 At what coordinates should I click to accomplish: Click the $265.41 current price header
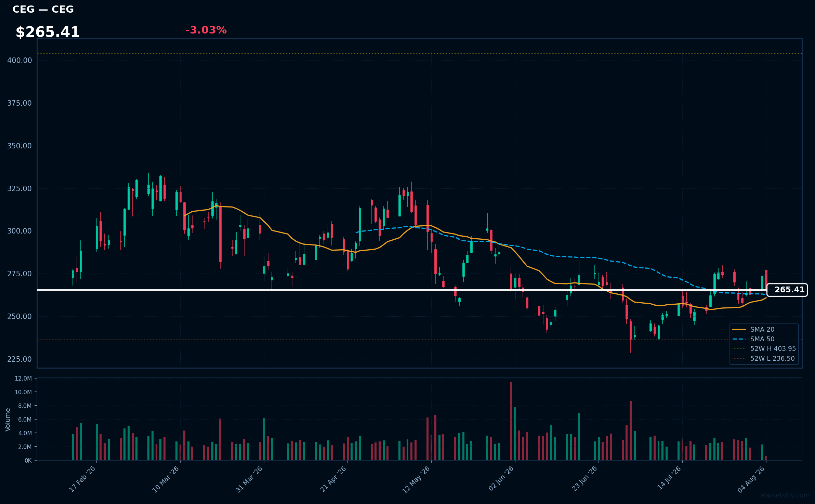(48, 32)
